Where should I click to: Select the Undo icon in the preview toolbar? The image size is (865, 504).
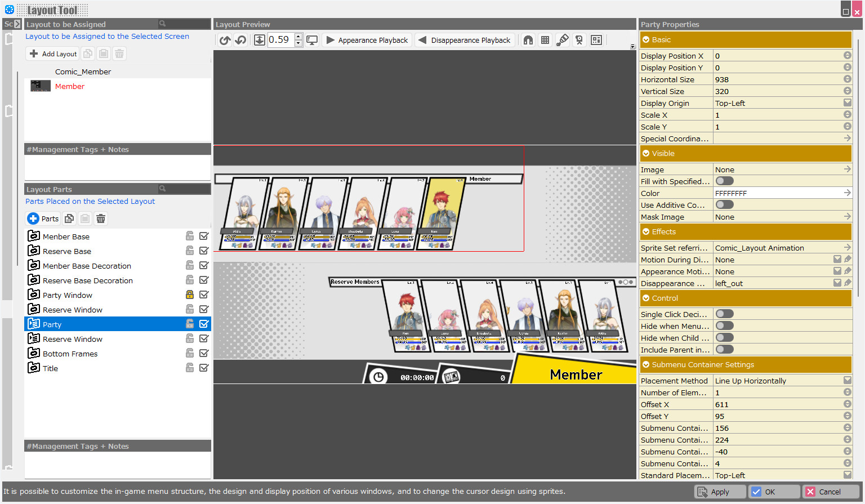[x=225, y=39]
